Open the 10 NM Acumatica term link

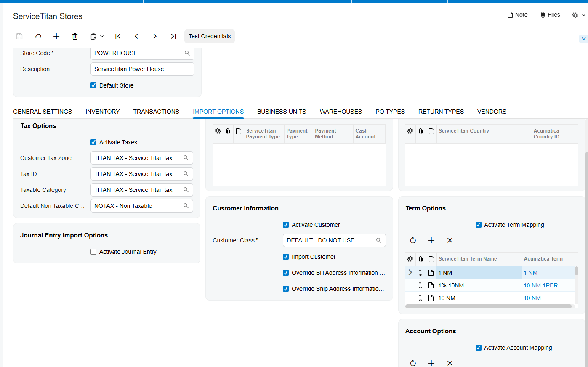pos(532,298)
